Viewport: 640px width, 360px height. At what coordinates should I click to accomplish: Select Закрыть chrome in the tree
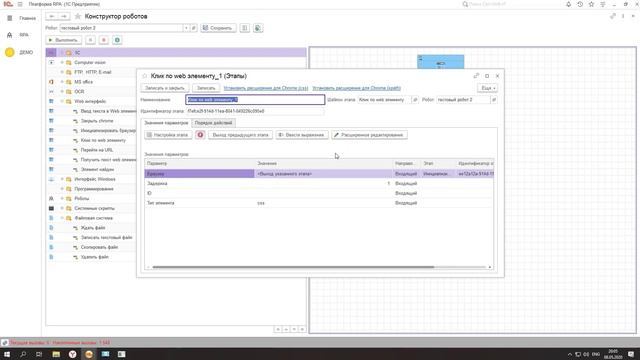[97, 121]
